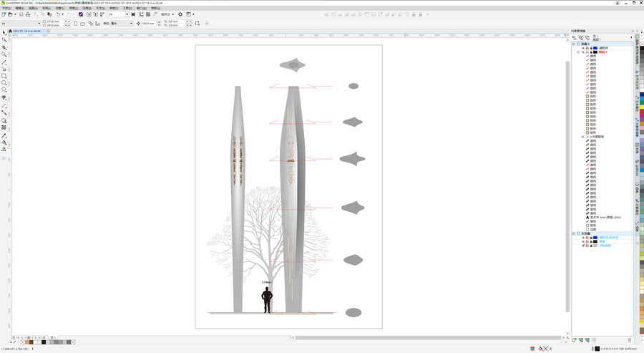Image resolution: width=644 pixels, height=353 pixels.
Task: Open Object Manager panel options flyout arrow
Action: (x=631, y=37)
